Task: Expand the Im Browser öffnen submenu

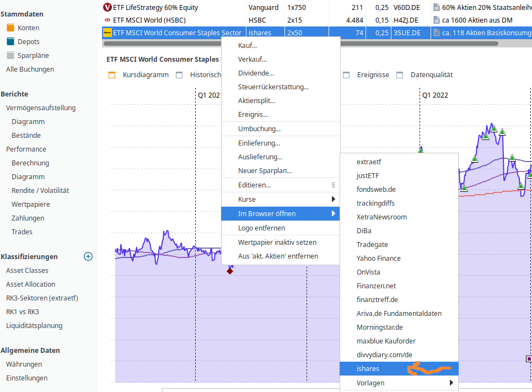Action: pyautogui.click(x=280, y=214)
